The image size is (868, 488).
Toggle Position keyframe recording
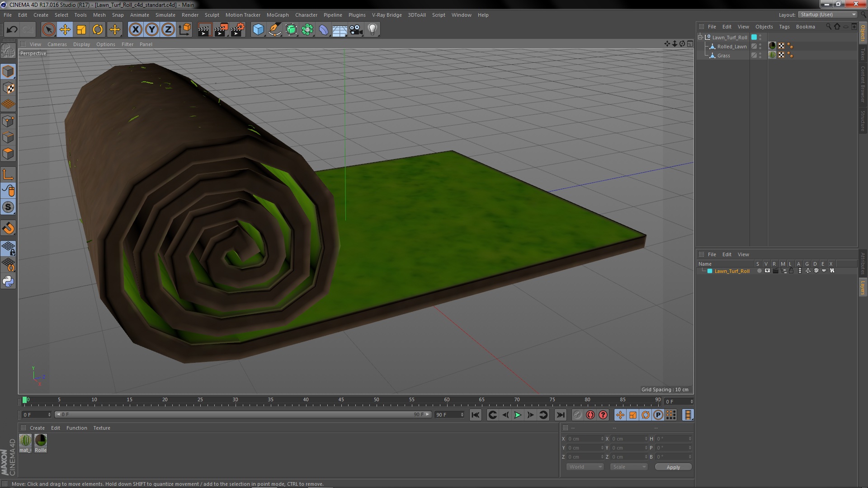[x=620, y=415]
